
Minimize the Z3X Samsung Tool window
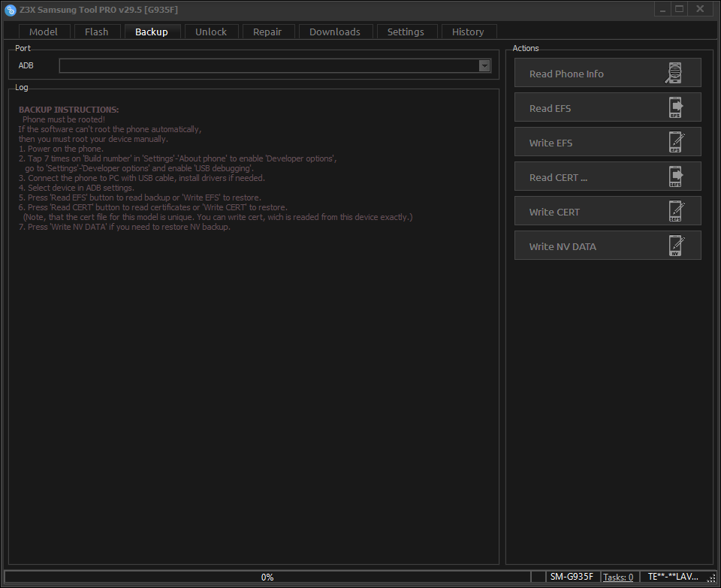[x=662, y=9]
